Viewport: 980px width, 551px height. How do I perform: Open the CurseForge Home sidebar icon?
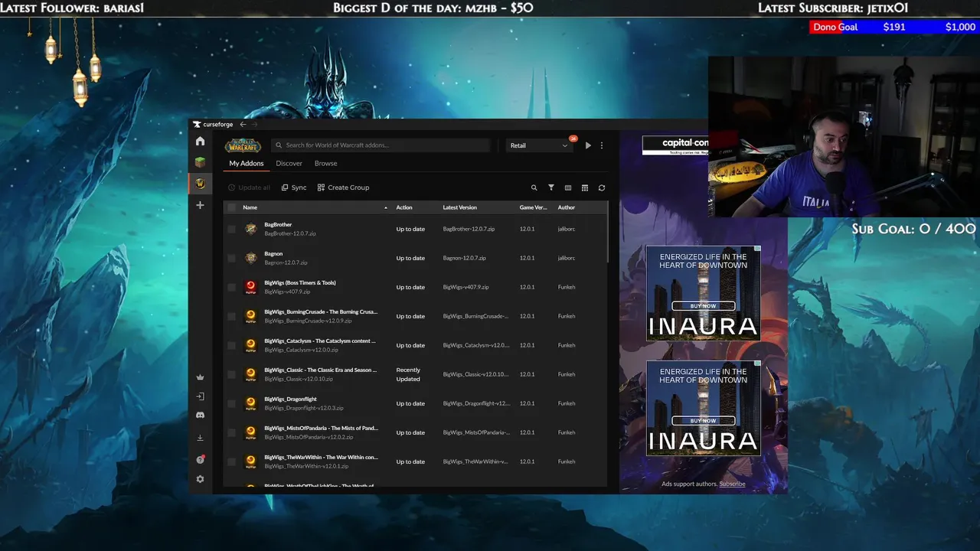point(200,141)
